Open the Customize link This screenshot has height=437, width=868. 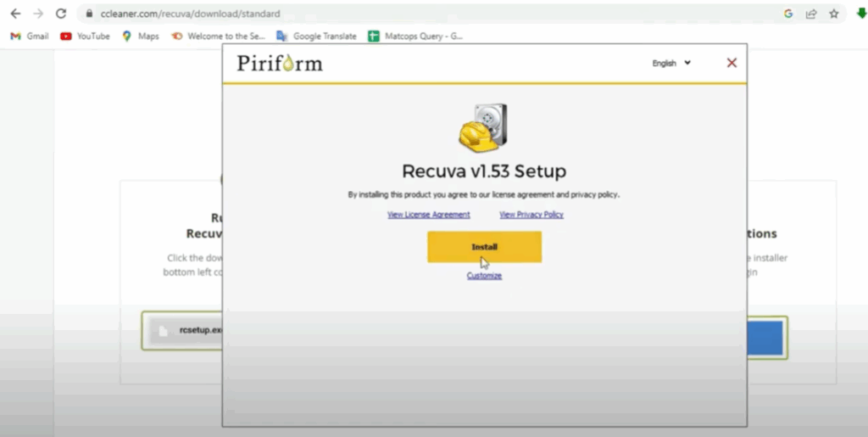pyautogui.click(x=484, y=276)
